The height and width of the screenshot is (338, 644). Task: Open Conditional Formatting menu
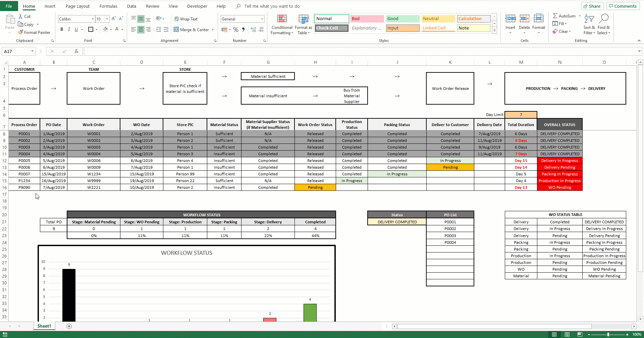click(282, 24)
